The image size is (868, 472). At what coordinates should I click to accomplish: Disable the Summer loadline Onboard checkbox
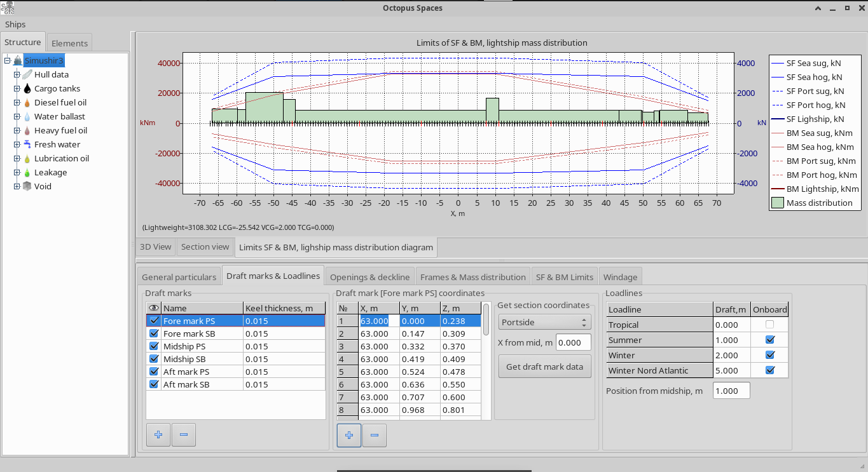point(770,340)
